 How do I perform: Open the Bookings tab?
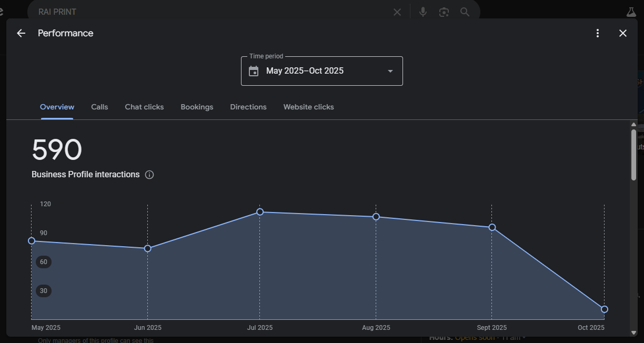click(197, 107)
